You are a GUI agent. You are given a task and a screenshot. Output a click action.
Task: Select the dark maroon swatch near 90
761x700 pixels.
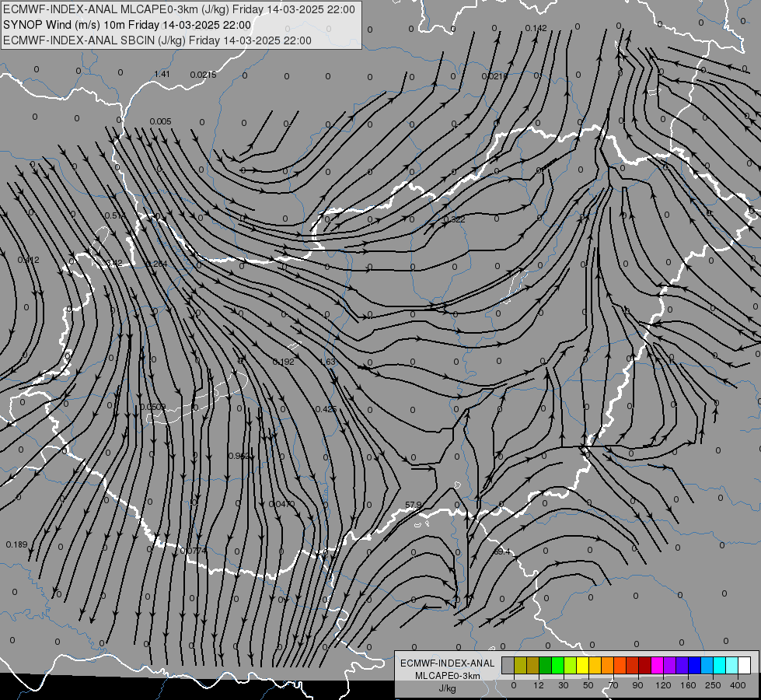click(x=645, y=666)
